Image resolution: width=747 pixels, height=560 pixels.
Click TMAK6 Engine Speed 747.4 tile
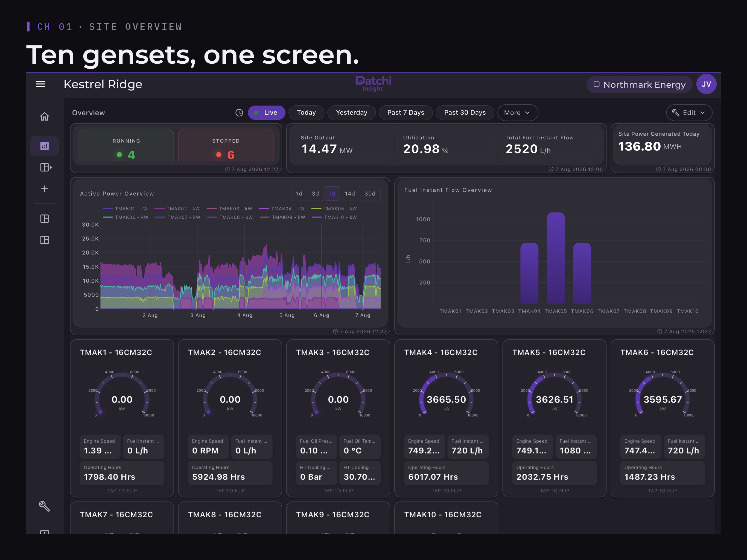[x=641, y=447]
